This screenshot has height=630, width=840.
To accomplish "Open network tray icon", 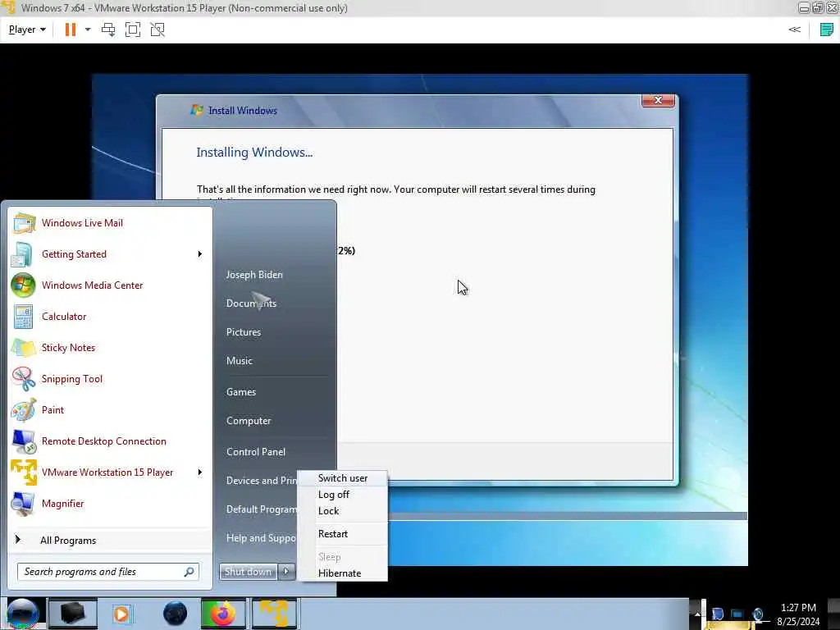I will click(x=737, y=614).
